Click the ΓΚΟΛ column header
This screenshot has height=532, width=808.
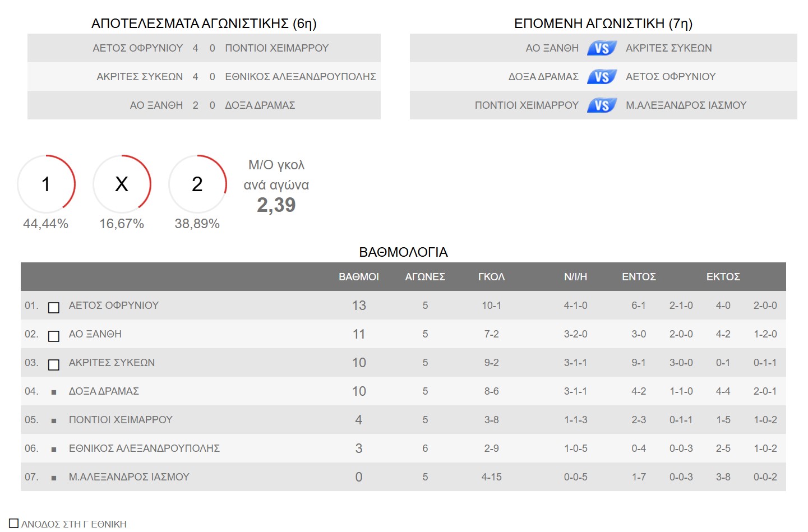click(491, 277)
